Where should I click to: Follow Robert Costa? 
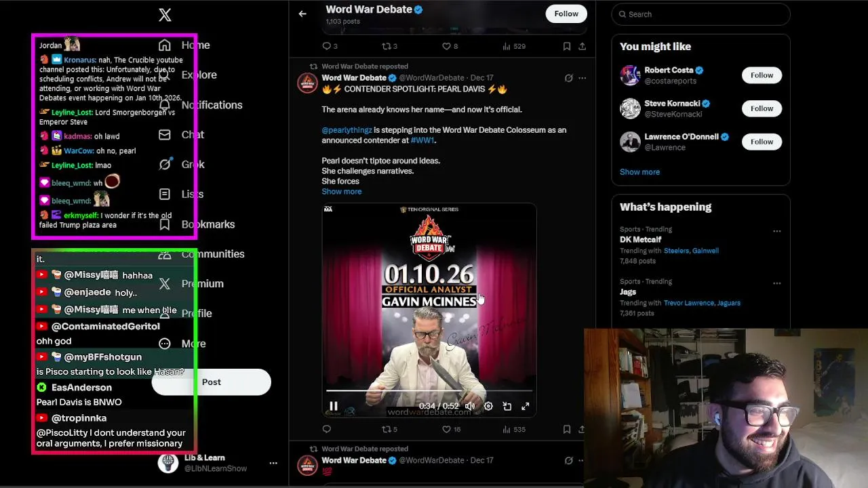pos(762,75)
